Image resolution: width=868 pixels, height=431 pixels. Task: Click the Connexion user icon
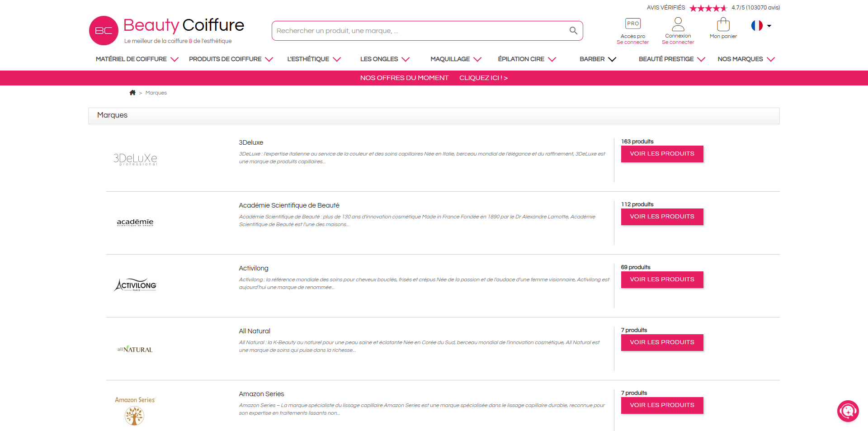click(x=678, y=24)
